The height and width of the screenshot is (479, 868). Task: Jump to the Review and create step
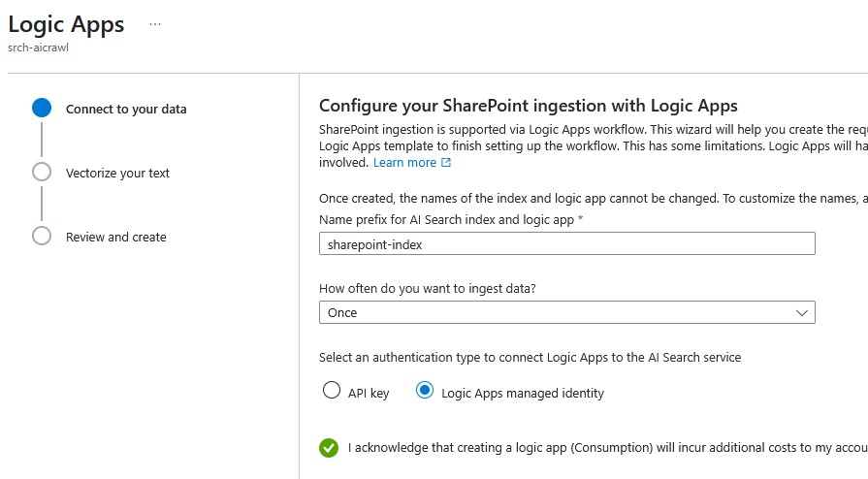(115, 237)
